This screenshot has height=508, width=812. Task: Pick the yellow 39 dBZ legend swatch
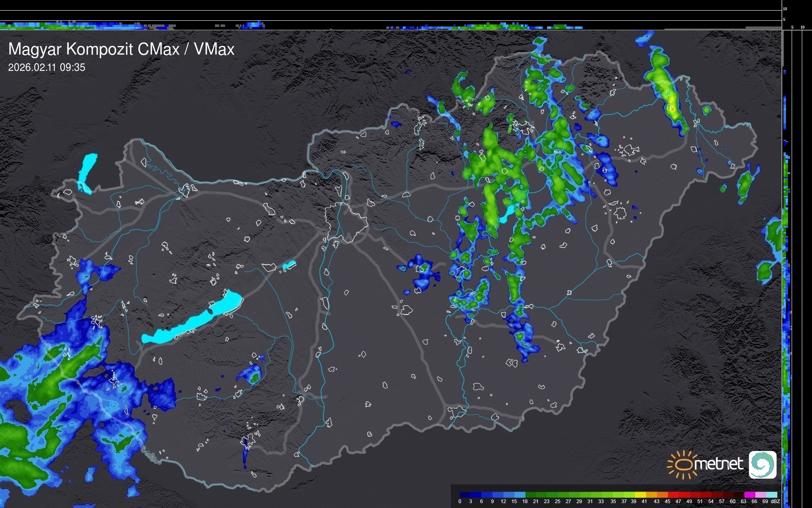(640, 495)
